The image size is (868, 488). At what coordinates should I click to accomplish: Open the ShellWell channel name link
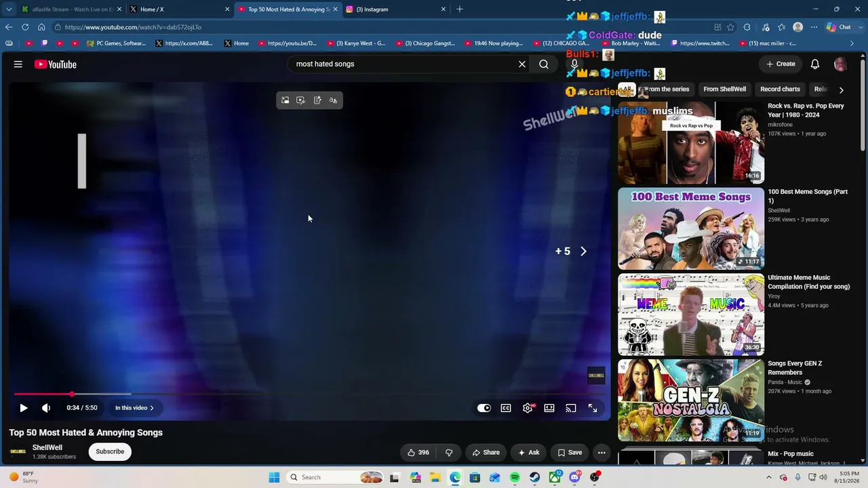tap(47, 447)
